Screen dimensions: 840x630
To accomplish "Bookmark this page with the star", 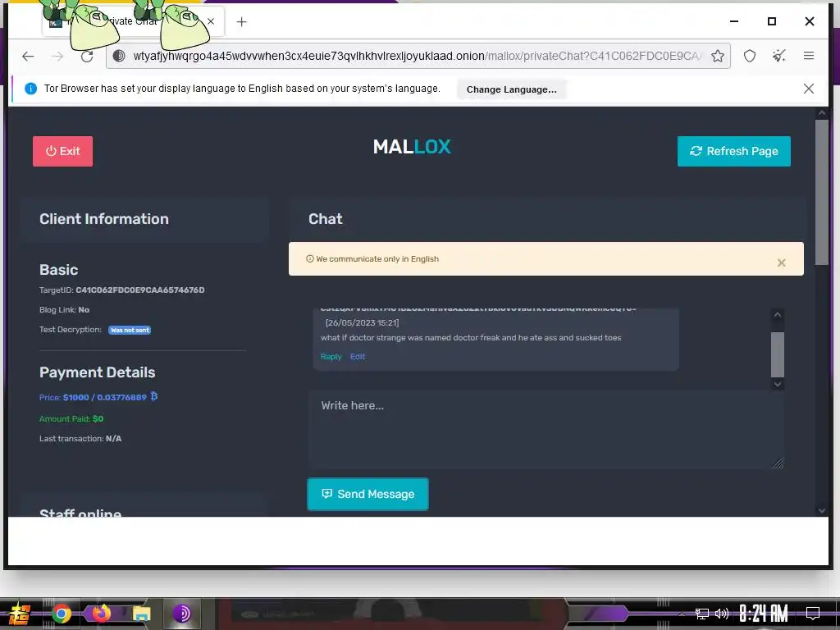I will (718, 56).
